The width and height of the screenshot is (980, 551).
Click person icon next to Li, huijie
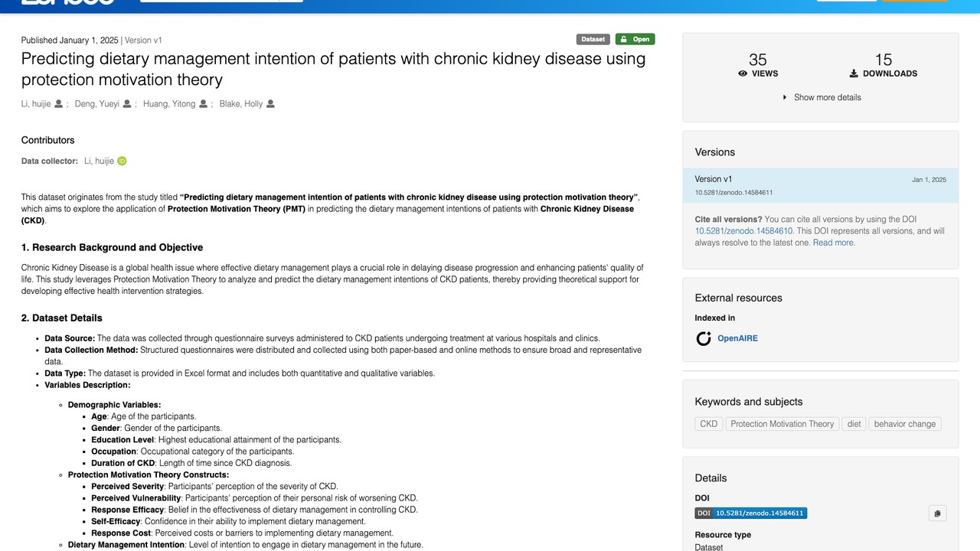point(59,104)
